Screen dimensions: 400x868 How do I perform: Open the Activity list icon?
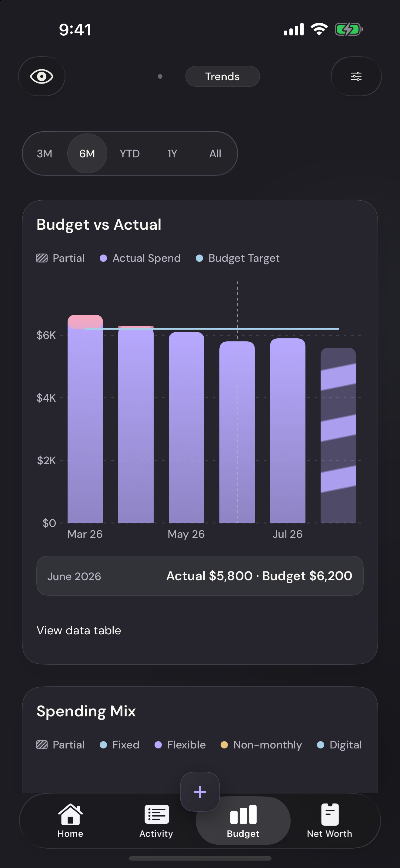point(156,814)
